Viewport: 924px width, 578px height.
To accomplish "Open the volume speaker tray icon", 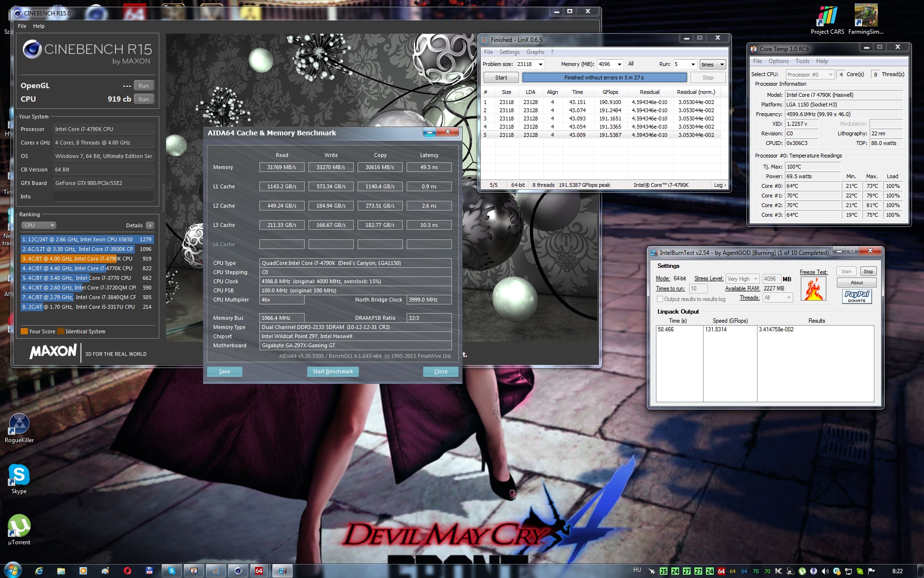I will 825,571.
